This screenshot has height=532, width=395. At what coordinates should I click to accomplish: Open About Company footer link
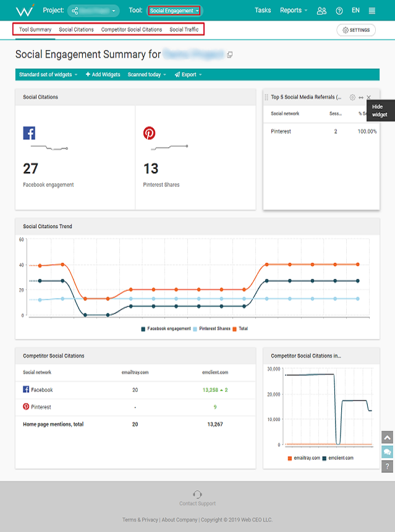tap(179, 520)
